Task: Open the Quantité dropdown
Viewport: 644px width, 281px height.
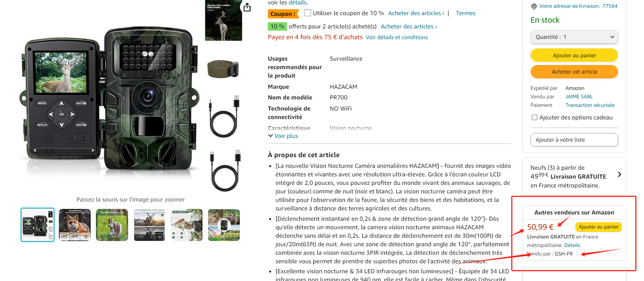Action: 574,37
